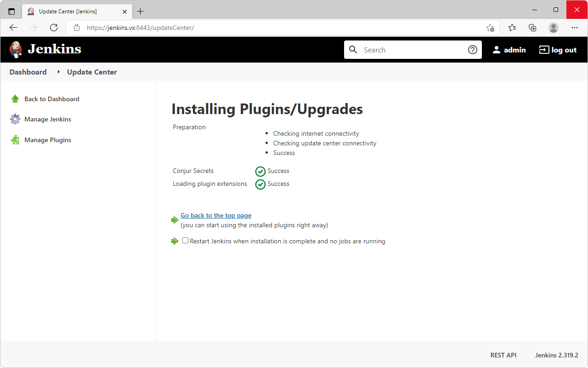Image resolution: width=588 pixels, height=368 pixels.
Task: Click Loading plugin extensions success checkmark icon
Action: pyautogui.click(x=260, y=184)
